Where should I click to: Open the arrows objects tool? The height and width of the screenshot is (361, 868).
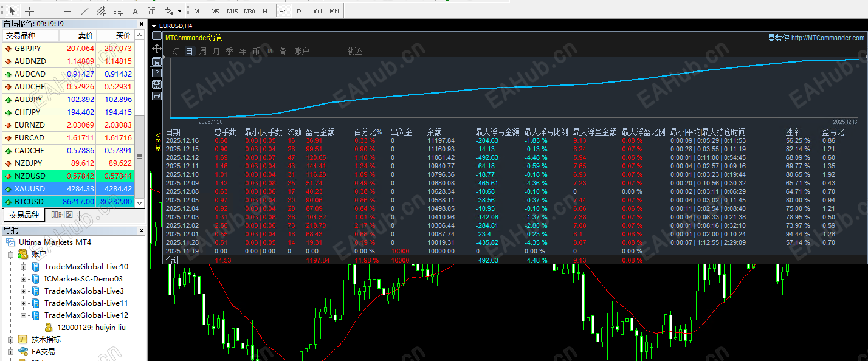(170, 11)
